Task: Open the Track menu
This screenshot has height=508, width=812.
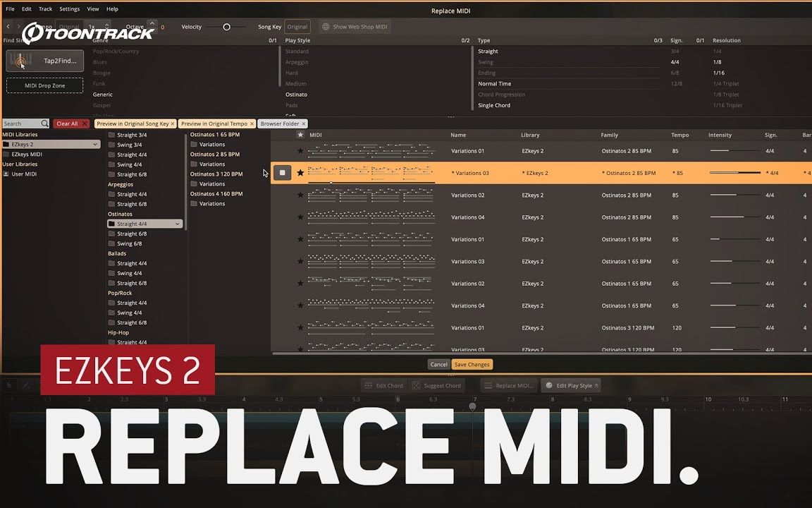Action: pos(44,8)
